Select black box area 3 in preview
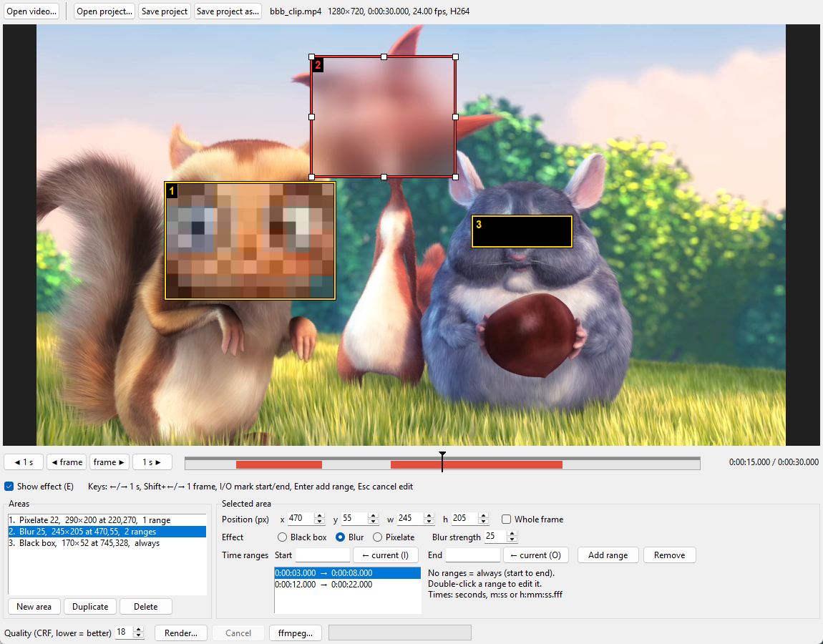 (522, 231)
